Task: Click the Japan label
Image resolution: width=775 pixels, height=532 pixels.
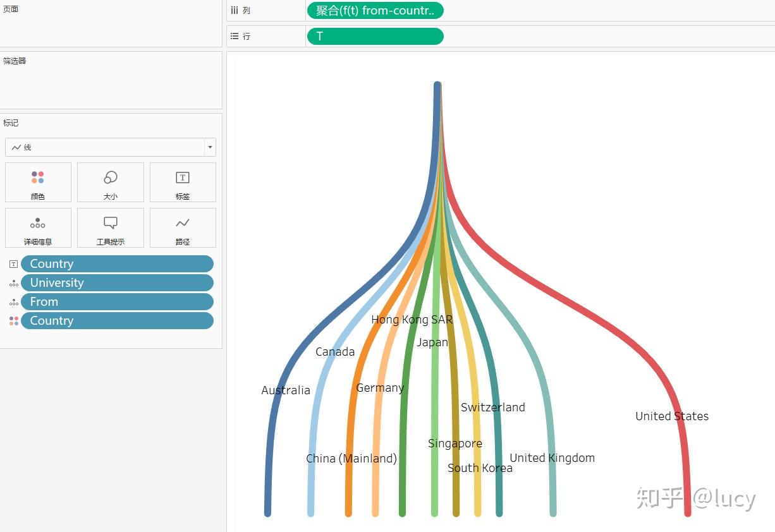Action: click(432, 342)
